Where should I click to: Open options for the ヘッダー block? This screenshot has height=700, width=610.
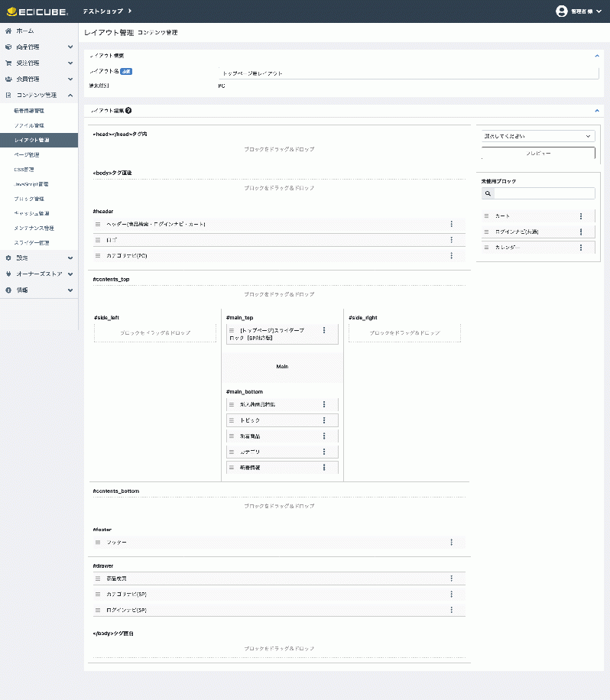[x=452, y=224]
